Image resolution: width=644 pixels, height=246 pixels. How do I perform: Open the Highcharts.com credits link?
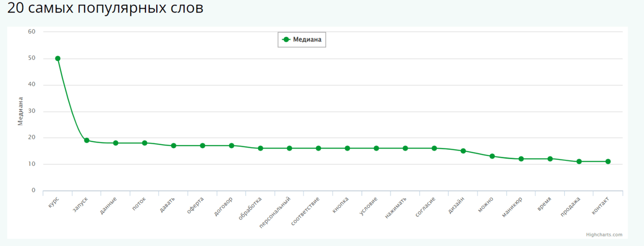click(x=604, y=234)
